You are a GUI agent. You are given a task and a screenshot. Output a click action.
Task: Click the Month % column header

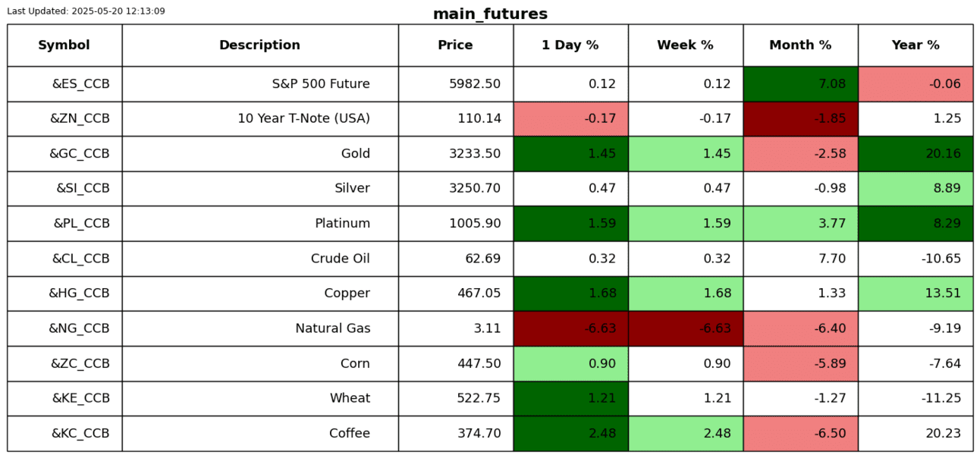pos(800,45)
